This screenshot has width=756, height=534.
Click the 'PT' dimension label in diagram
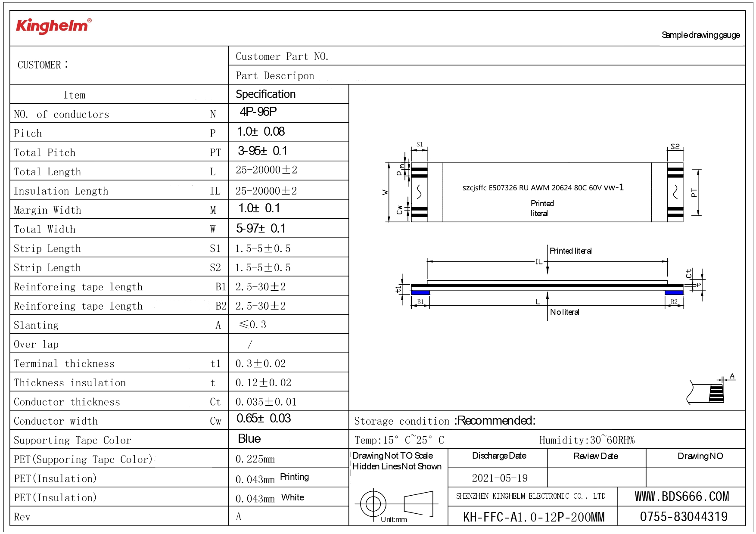coord(694,193)
